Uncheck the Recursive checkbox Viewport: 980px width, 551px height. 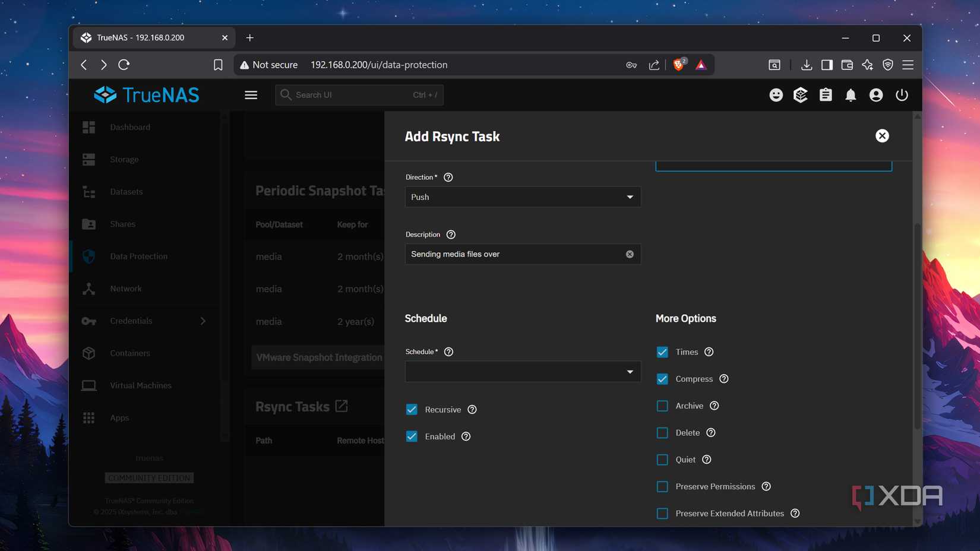(x=412, y=410)
